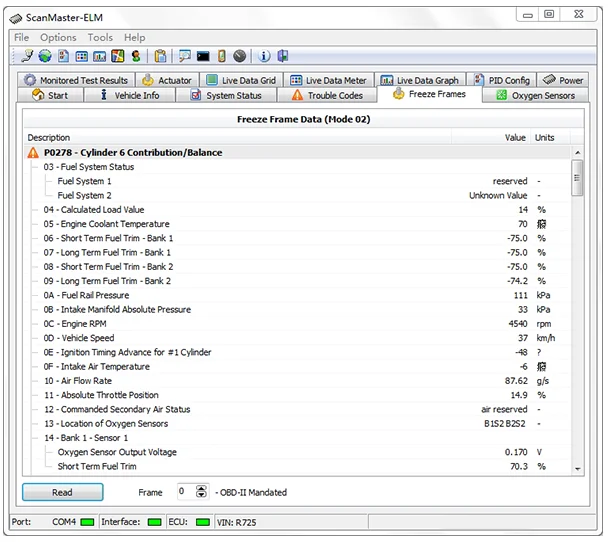Select the 04 - Calculated Load Value row
This screenshot has width=611, height=542.
point(298,210)
